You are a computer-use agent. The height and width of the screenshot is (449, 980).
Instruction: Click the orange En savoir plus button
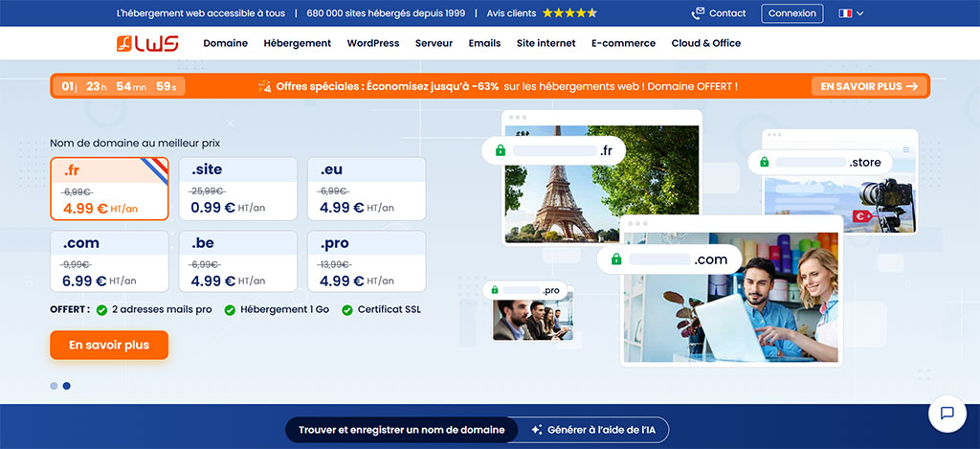click(109, 346)
